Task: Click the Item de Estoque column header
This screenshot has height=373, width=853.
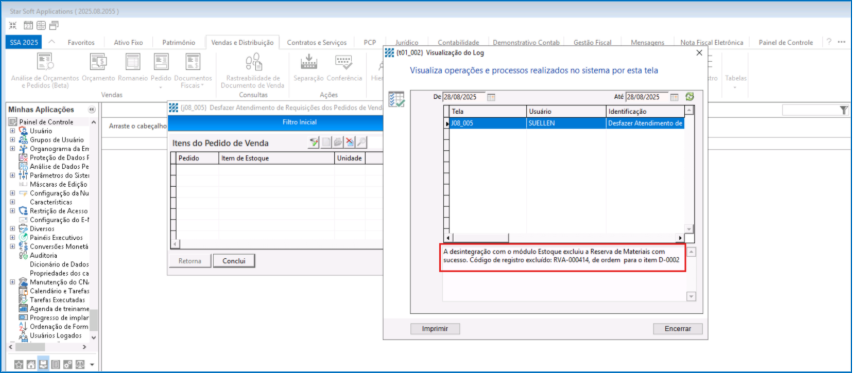Action: click(276, 158)
